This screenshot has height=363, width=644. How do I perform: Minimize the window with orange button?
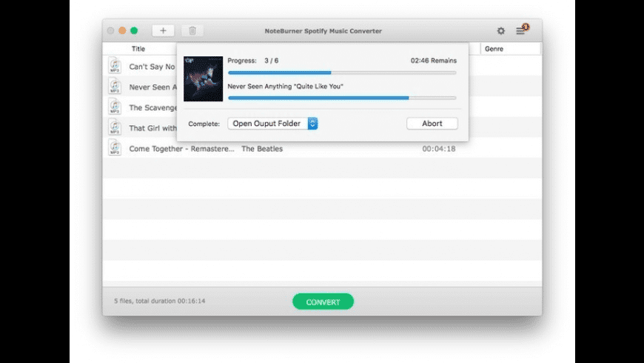pos(122,30)
